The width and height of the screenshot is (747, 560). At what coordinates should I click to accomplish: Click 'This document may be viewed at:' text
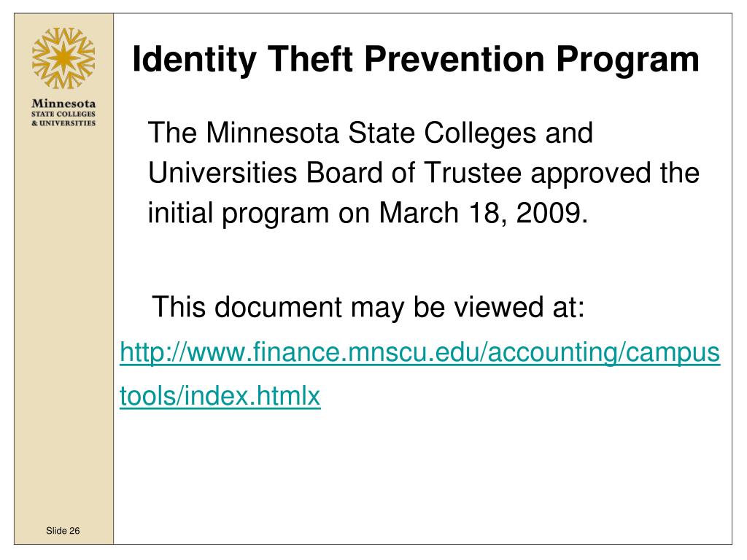(368, 307)
